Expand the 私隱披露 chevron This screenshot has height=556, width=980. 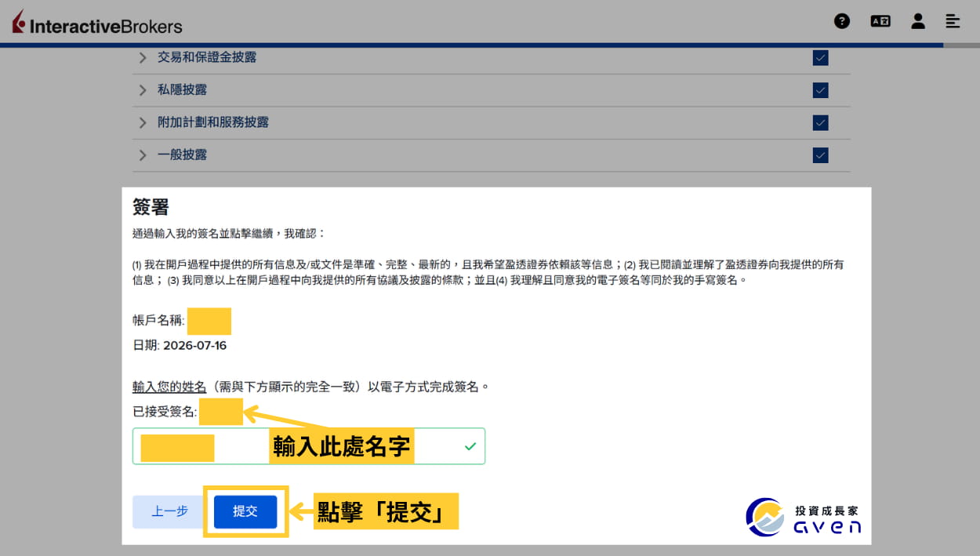[143, 90]
